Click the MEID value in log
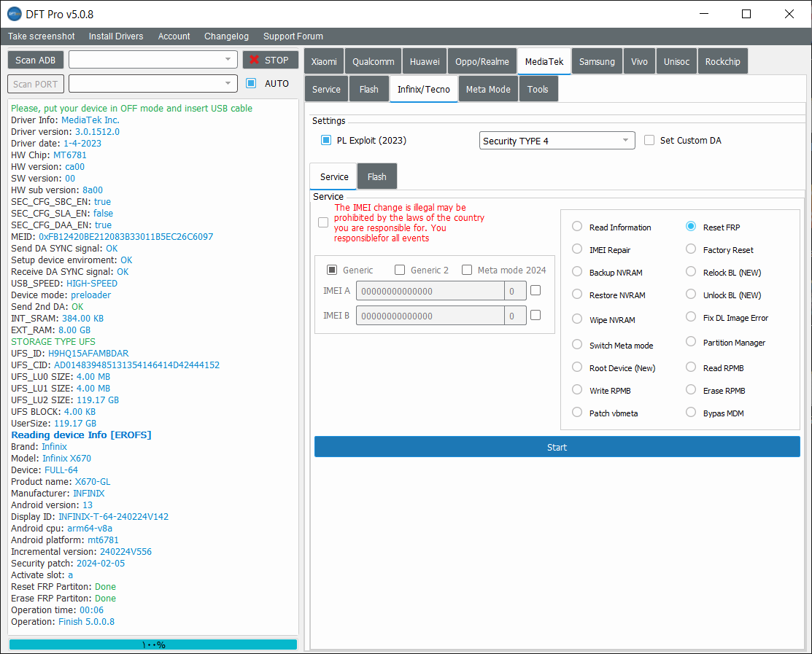 125,236
